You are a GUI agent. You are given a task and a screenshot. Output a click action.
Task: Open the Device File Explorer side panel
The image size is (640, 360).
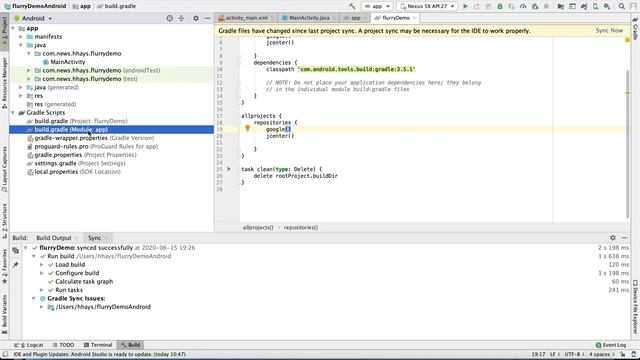tap(635, 307)
